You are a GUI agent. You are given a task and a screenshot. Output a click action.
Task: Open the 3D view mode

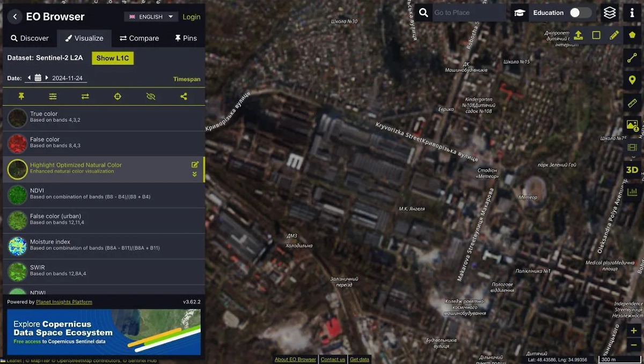(x=632, y=170)
